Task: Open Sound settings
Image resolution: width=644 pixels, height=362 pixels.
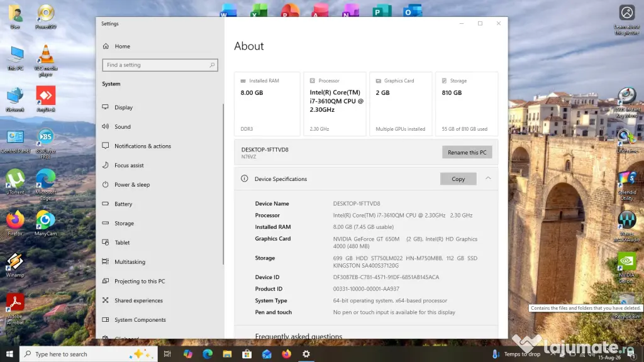Action: click(160, 126)
